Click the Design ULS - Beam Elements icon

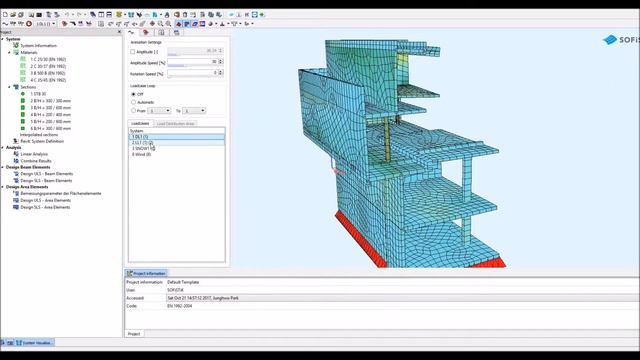coord(16,173)
